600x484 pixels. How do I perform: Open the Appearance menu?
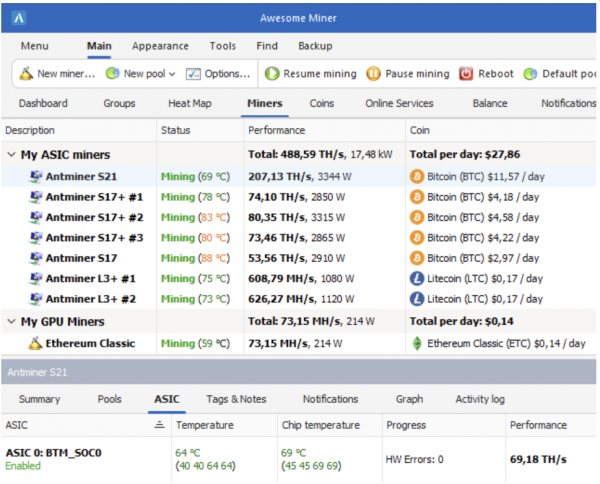tap(160, 46)
